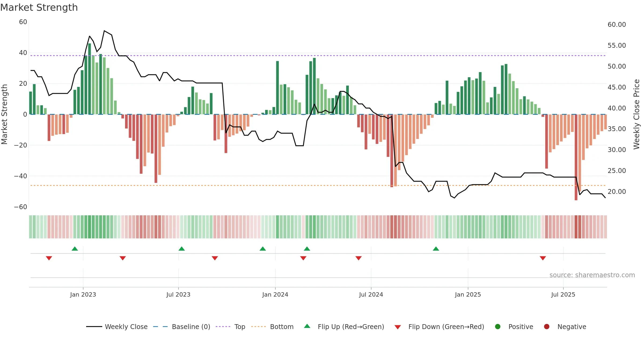Click the red flip-down marker around Mar 2023
This screenshot has height=362, width=644.
tap(123, 258)
